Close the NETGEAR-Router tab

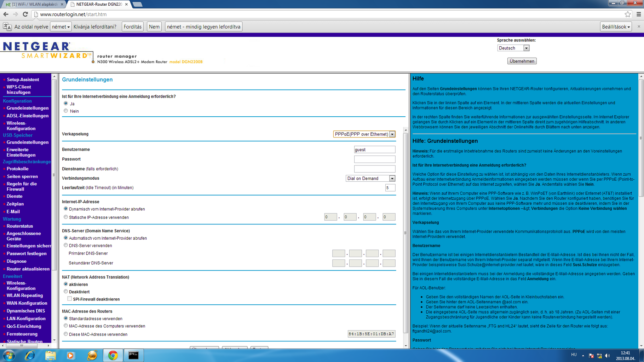click(126, 4)
